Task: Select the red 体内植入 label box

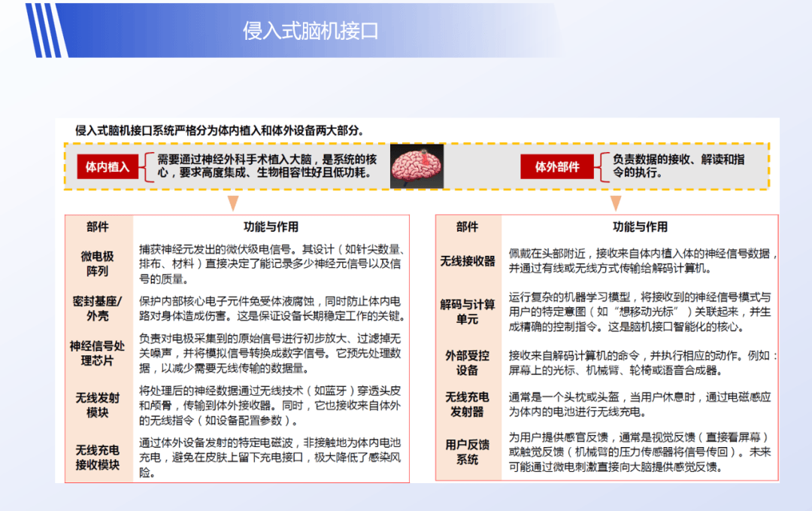Action: click(108, 167)
